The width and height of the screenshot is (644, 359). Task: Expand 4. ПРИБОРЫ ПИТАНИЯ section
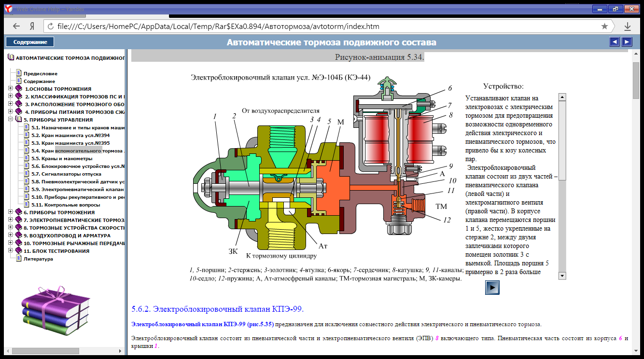pyautogui.click(x=11, y=112)
